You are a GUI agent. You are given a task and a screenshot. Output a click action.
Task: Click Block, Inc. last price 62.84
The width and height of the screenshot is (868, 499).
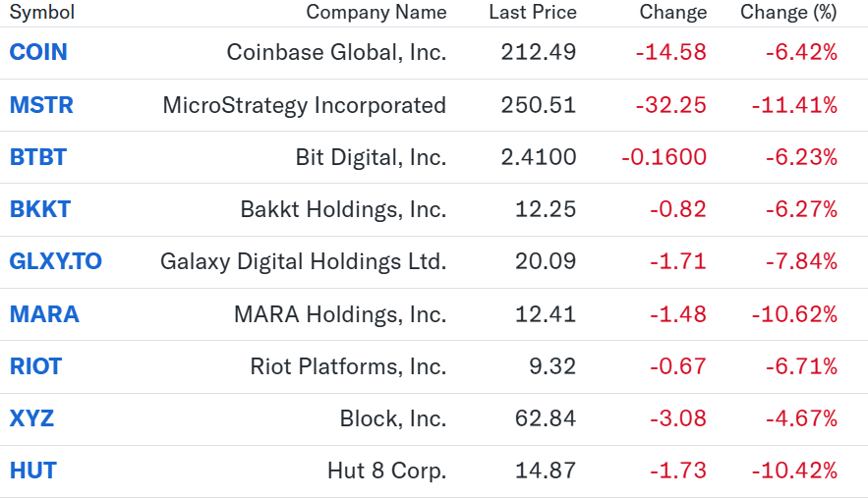point(546,418)
